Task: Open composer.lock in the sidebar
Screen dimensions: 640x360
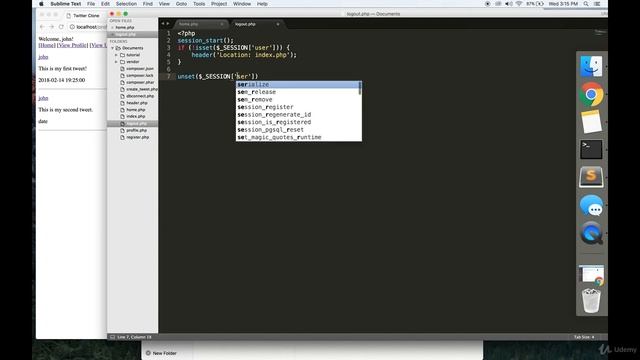Action: [140, 76]
